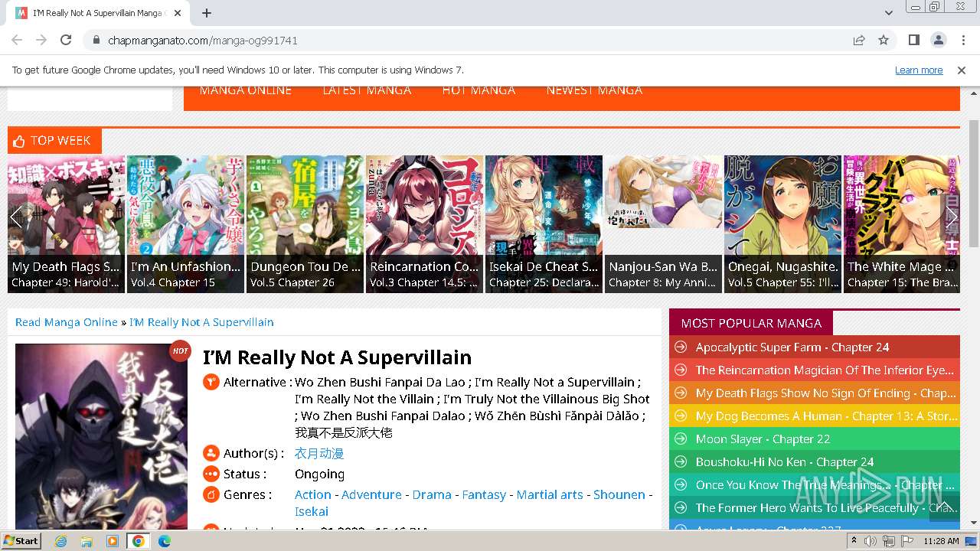
Task: Open the MANGA ONLINE menu item
Action: pyautogui.click(x=246, y=90)
